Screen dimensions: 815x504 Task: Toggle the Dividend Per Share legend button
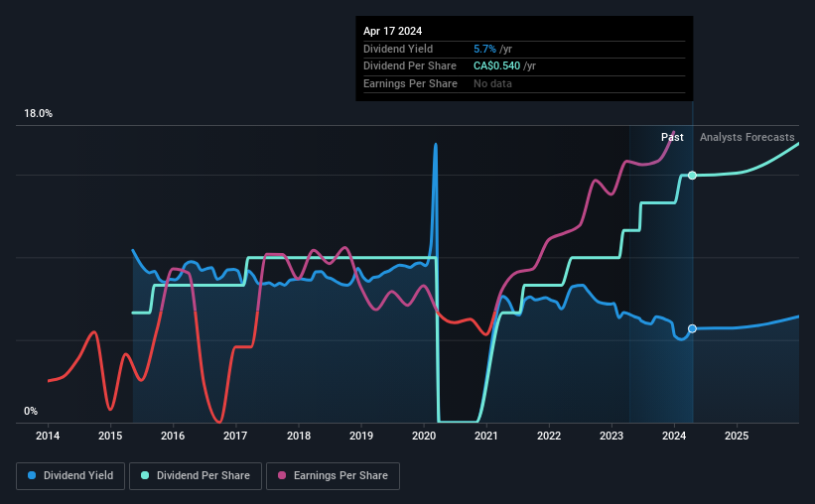click(196, 476)
